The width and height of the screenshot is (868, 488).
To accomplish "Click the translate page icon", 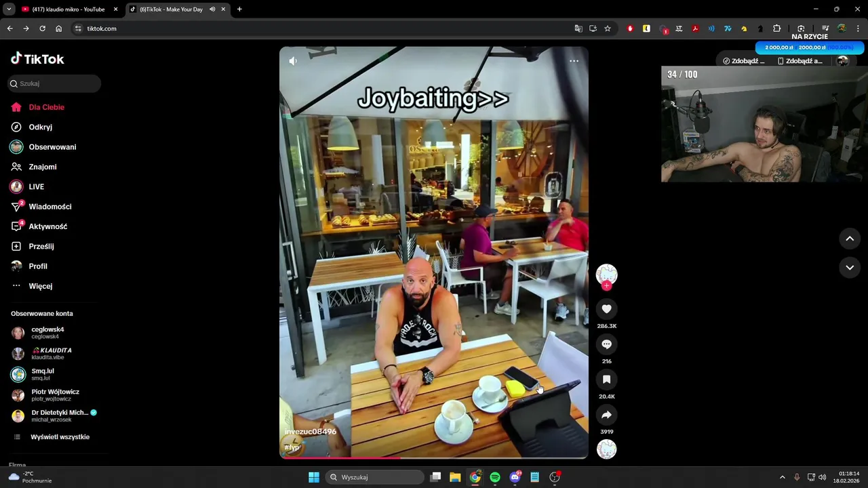I will pyautogui.click(x=578, y=28).
